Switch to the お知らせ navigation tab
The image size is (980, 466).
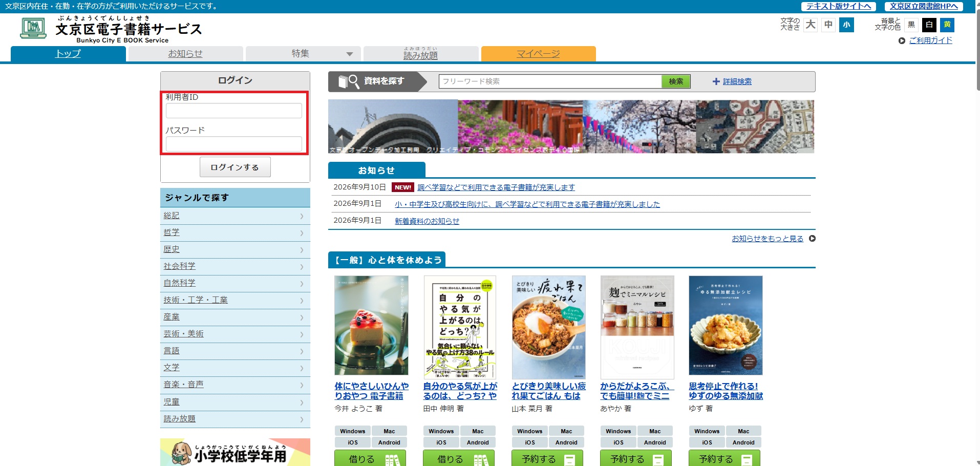pos(185,54)
